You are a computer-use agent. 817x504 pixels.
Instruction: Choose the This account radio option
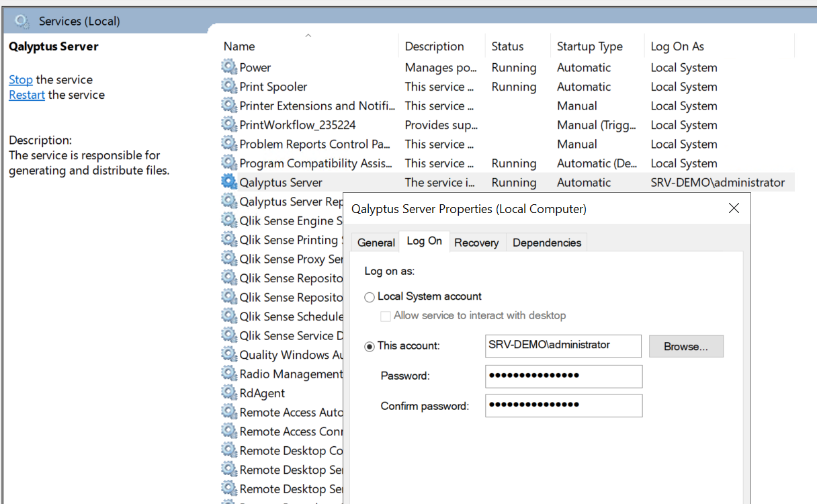[x=370, y=346]
